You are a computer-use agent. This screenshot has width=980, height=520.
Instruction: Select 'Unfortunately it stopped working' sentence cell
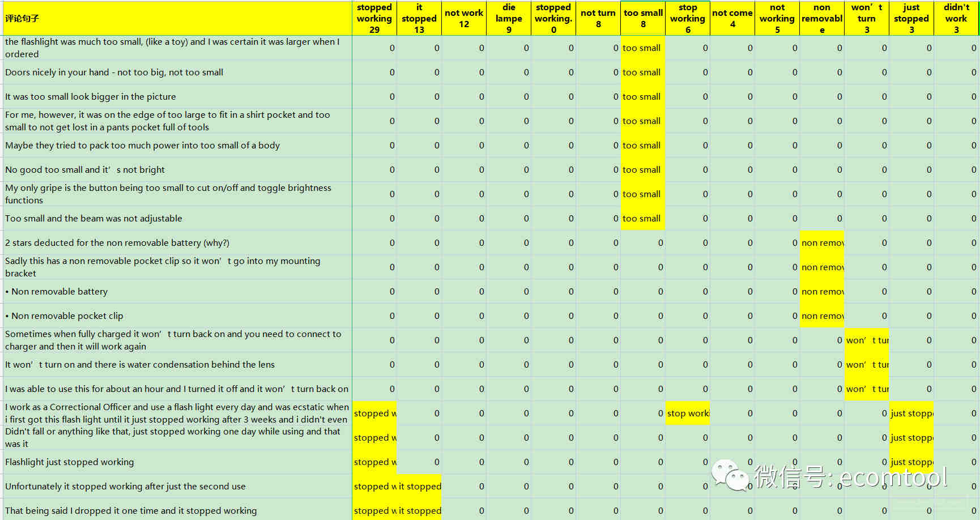(x=177, y=486)
